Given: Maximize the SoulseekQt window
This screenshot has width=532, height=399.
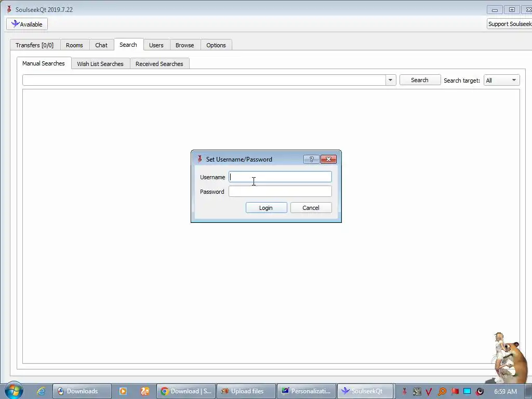Looking at the screenshot, I should tap(512, 10).
